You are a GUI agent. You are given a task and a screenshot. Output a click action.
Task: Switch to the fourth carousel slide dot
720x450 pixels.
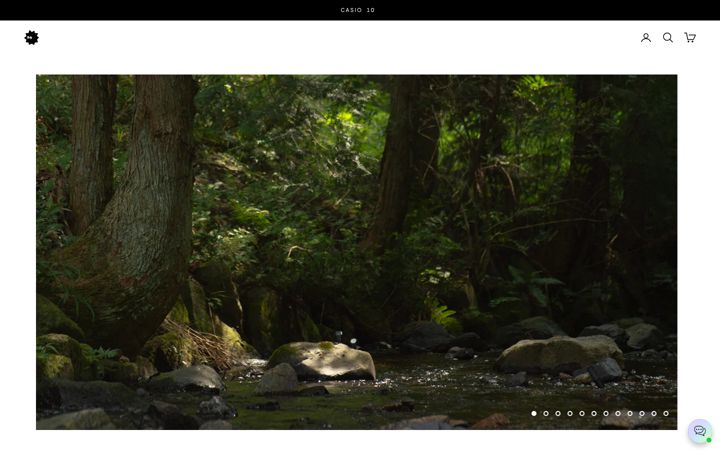[x=570, y=413]
